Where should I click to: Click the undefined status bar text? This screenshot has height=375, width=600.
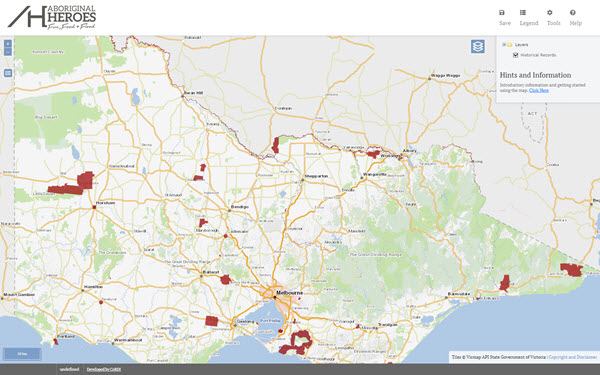(x=70, y=369)
